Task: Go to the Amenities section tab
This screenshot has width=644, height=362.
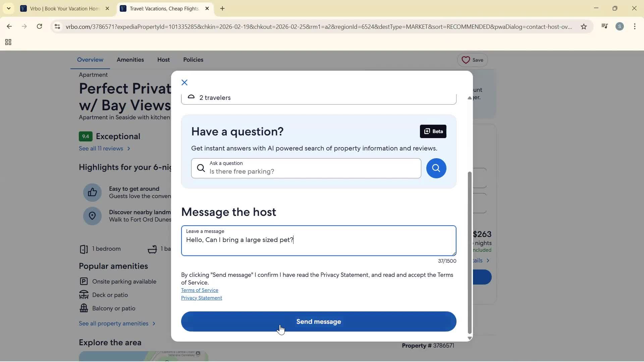Action: point(130,60)
